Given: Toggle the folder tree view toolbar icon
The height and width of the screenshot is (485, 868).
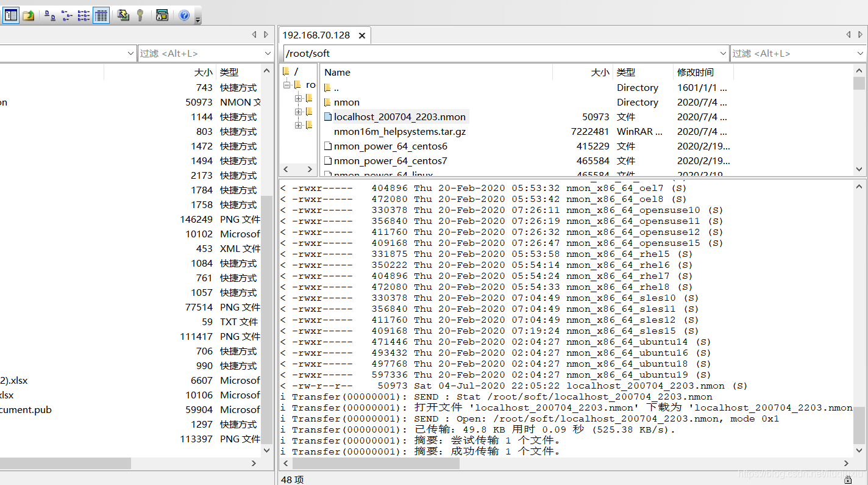Looking at the screenshot, I should click(11, 15).
